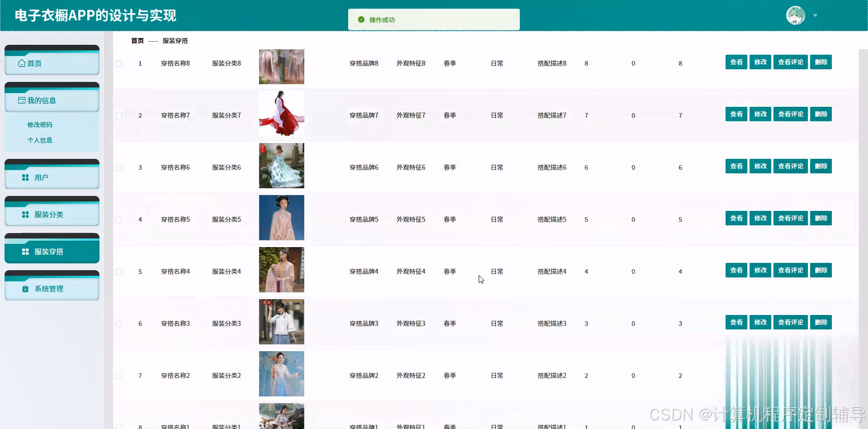Click the home icon in sidebar 首页

(x=22, y=63)
